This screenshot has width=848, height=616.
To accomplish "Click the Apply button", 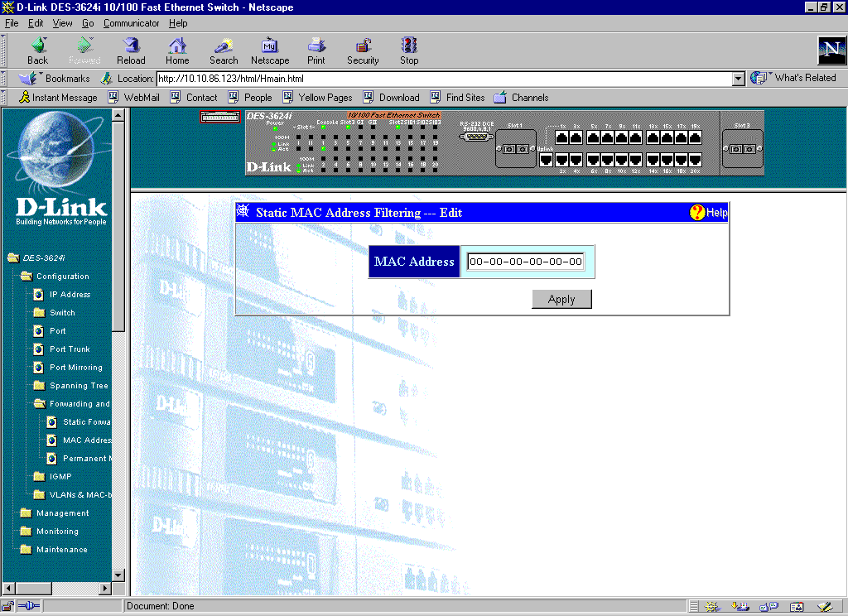I will (561, 300).
